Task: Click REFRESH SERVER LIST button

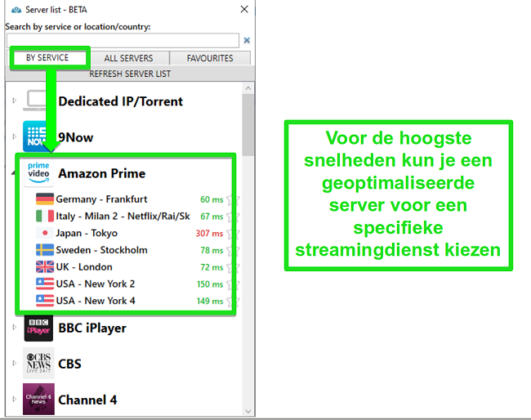Action: (x=130, y=74)
